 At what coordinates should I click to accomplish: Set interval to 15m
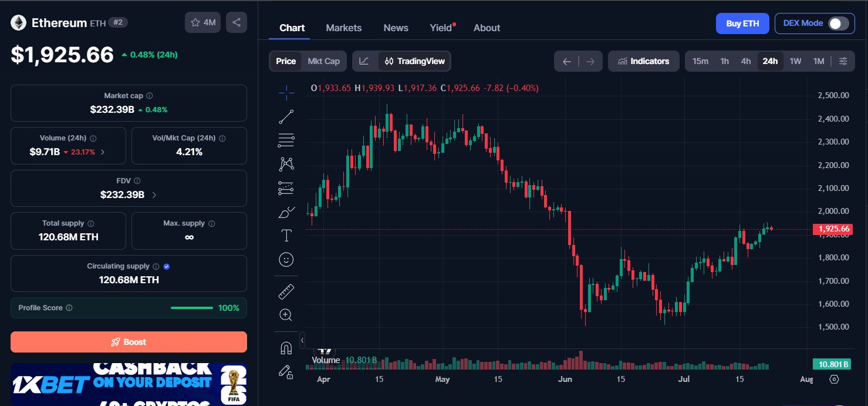tap(700, 61)
